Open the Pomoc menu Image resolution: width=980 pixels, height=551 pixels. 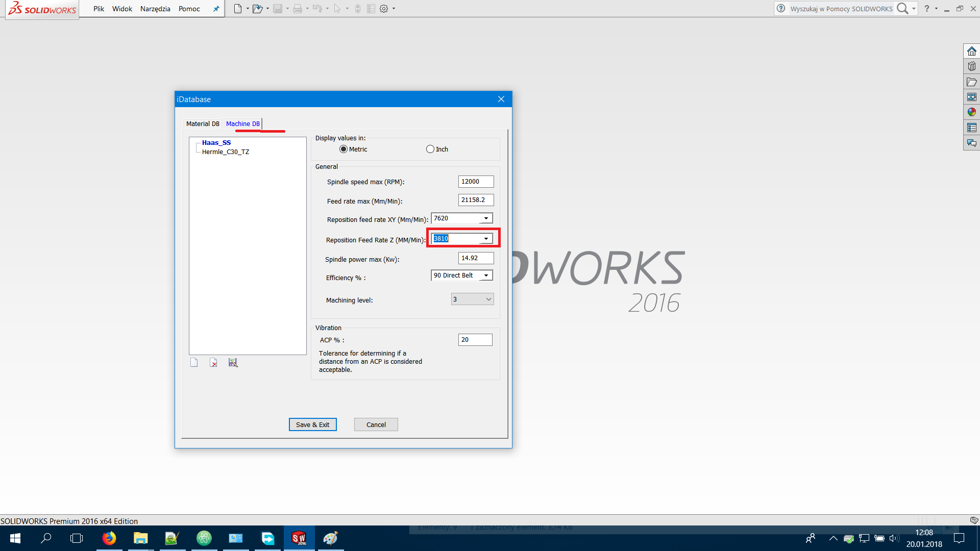click(189, 9)
